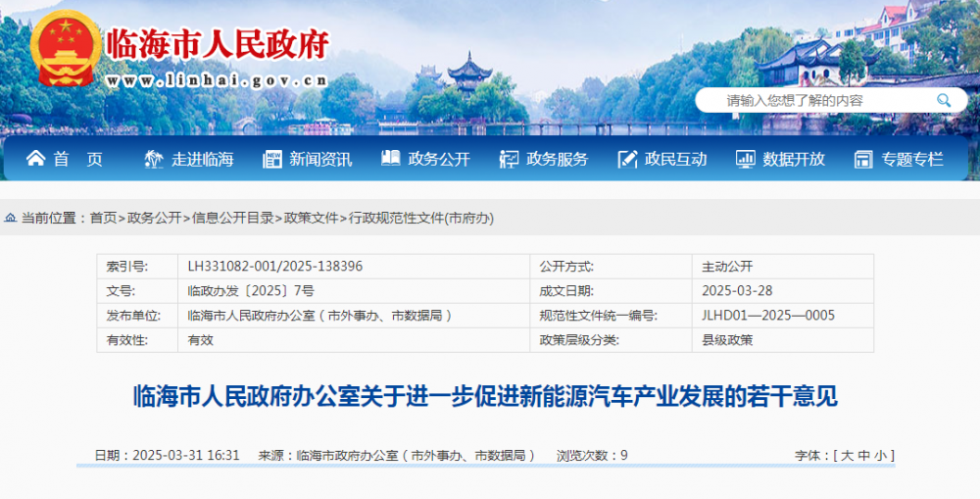
Task: Go to 政策文件 in the breadcrumb
Action: tap(311, 218)
